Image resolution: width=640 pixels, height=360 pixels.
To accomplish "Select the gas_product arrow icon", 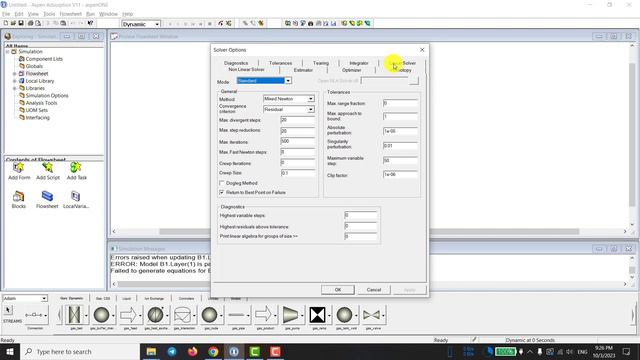I will (263, 315).
